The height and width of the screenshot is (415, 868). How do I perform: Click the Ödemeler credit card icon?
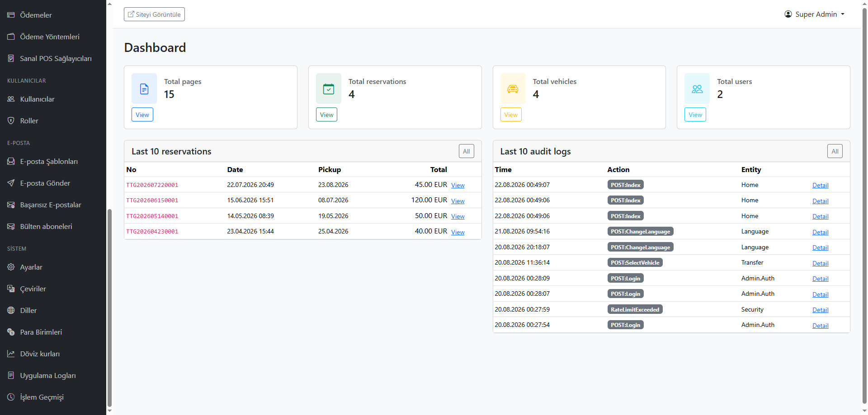[x=11, y=15]
